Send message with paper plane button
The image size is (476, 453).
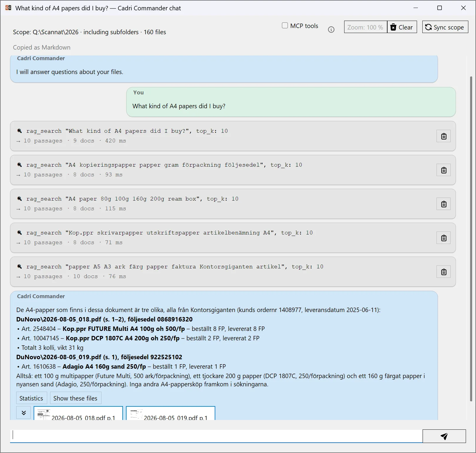[x=444, y=436]
